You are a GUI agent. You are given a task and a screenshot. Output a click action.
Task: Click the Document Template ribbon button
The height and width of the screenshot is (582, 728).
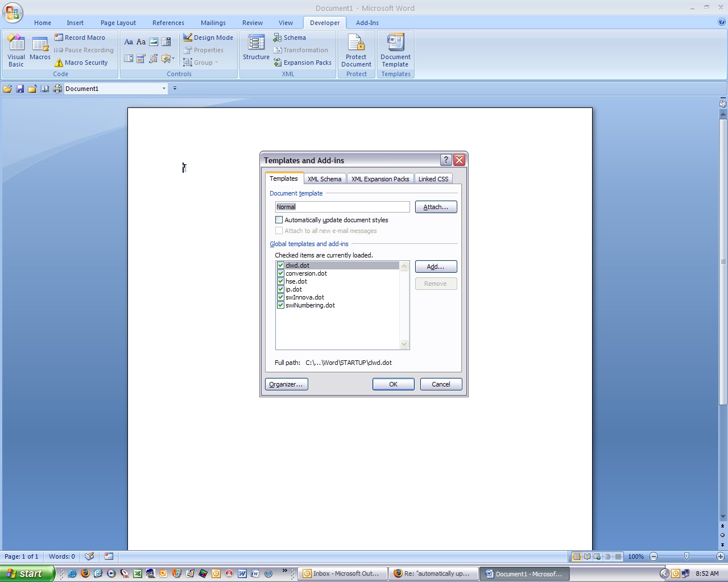[395, 51]
